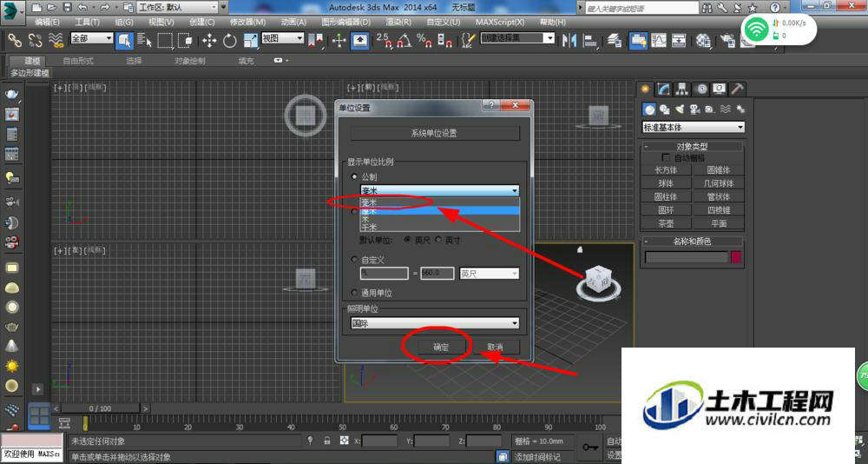Click the Undo arrow in the title bar
868x464 pixels.
(x=82, y=7)
